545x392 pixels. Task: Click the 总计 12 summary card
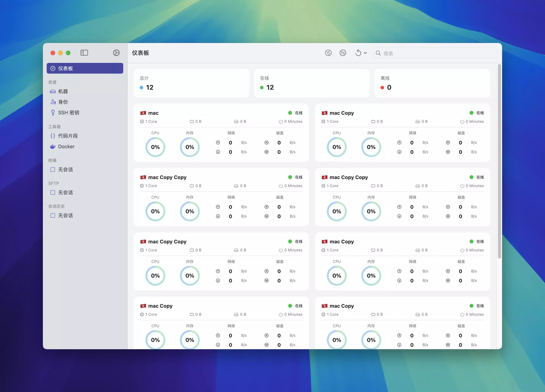click(191, 83)
